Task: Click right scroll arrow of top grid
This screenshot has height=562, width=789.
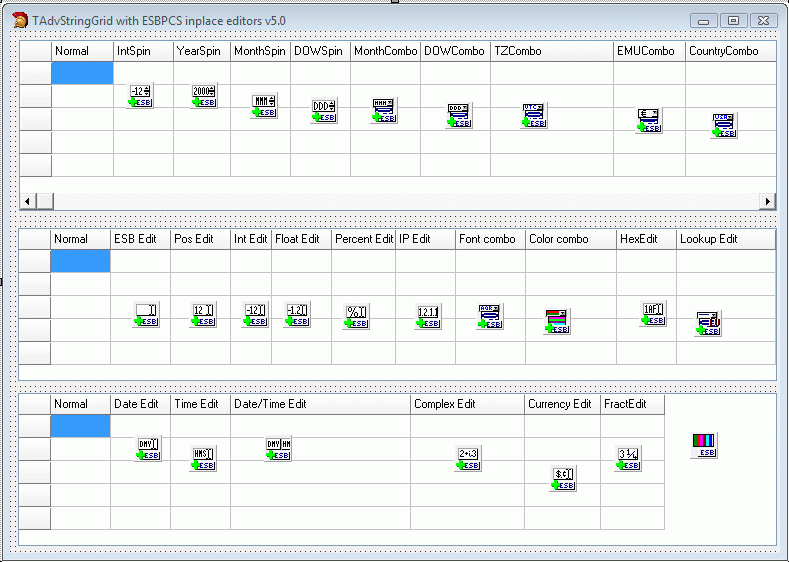Action: coord(767,201)
